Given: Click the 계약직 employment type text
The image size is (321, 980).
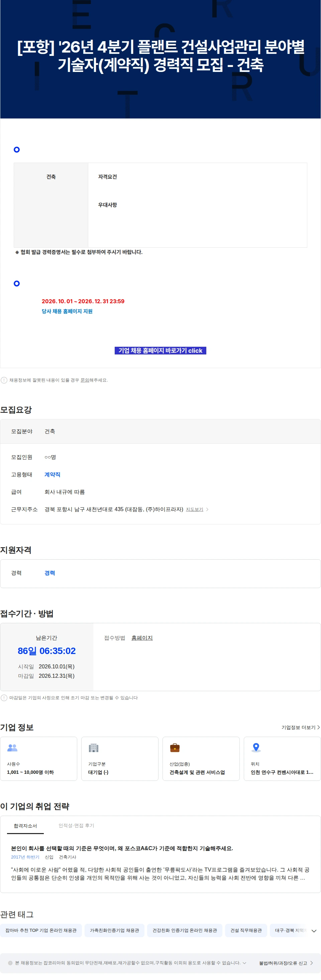Looking at the screenshot, I should [52, 474].
